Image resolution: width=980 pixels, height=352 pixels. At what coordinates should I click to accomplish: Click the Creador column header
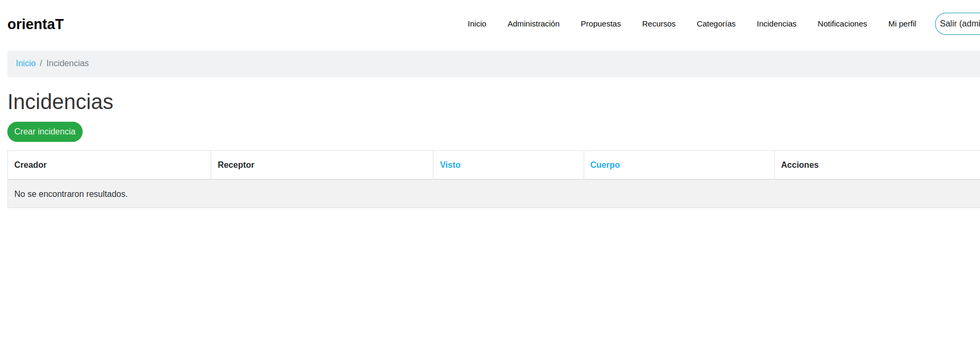point(30,165)
